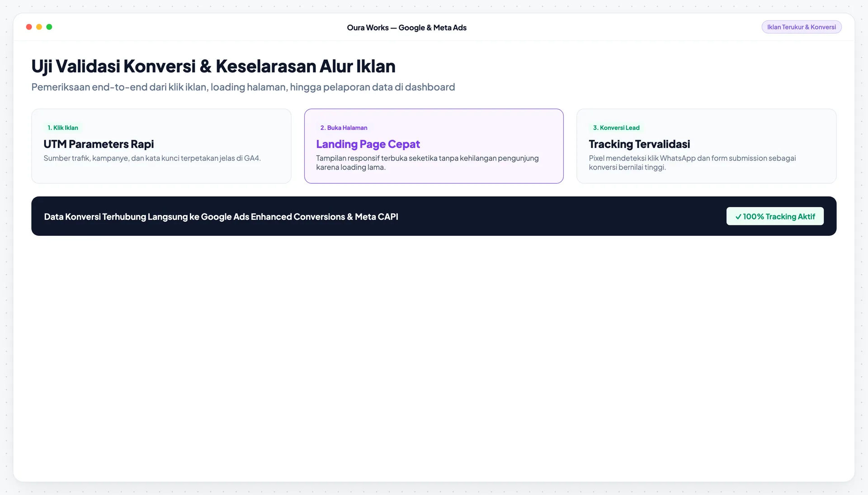Click the red close window dot
The width and height of the screenshot is (868, 495).
[29, 27]
